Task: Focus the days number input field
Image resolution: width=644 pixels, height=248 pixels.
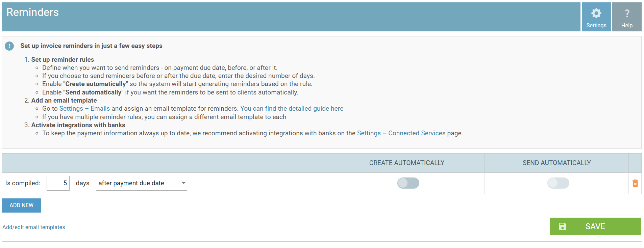Action: (x=58, y=183)
